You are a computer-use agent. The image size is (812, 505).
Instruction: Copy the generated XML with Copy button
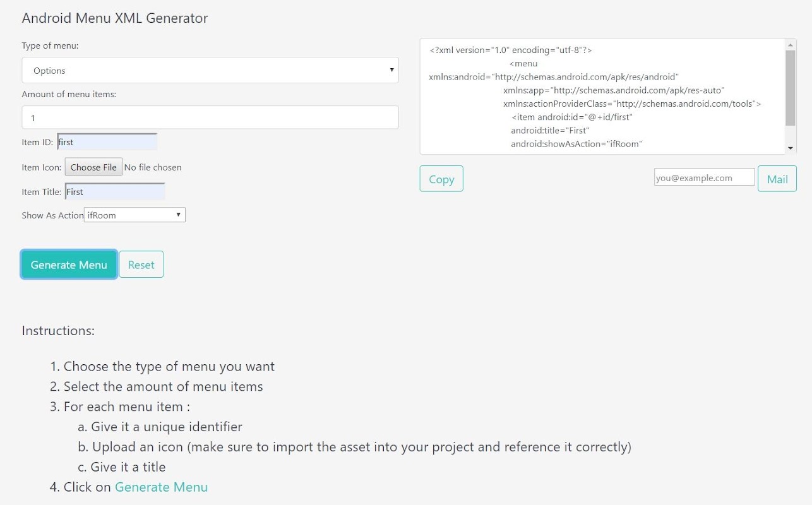point(441,179)
